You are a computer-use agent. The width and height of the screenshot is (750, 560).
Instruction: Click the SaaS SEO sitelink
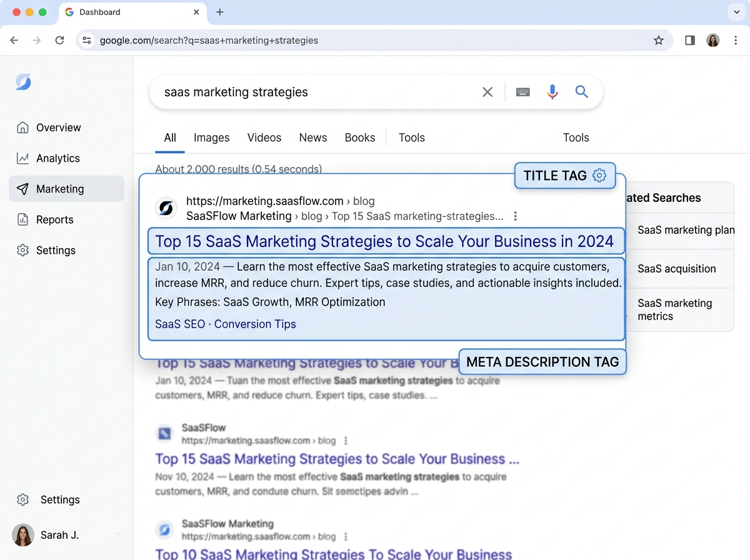coord(180,324)
